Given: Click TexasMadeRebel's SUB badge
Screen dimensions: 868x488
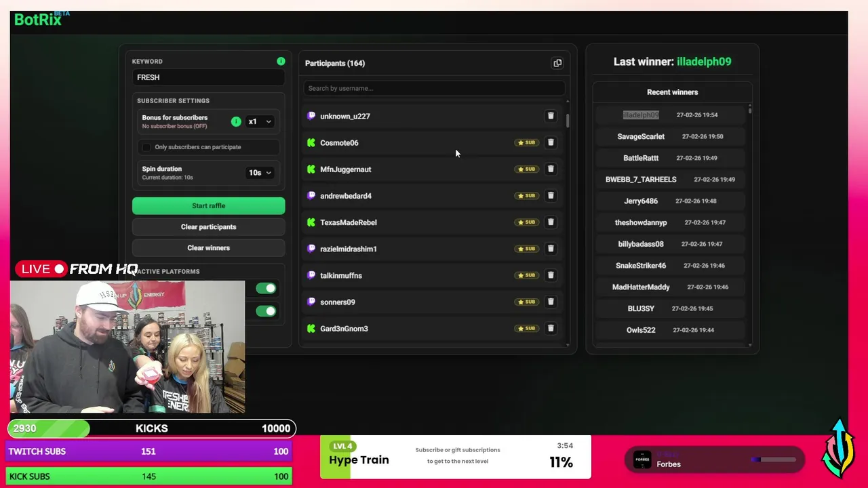Looking at the screenshot, I should coord(526,222).
